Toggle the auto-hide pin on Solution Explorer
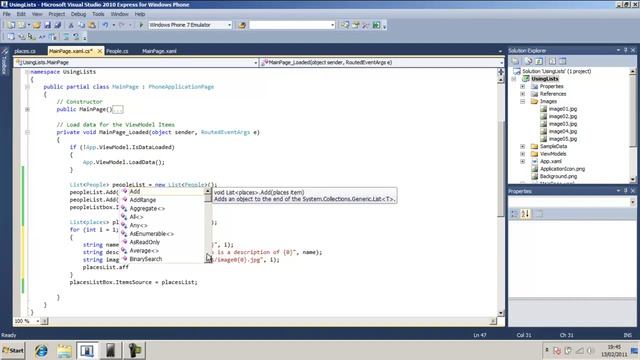Viewport: 640px width, 360px height. [x=626, y=50]
